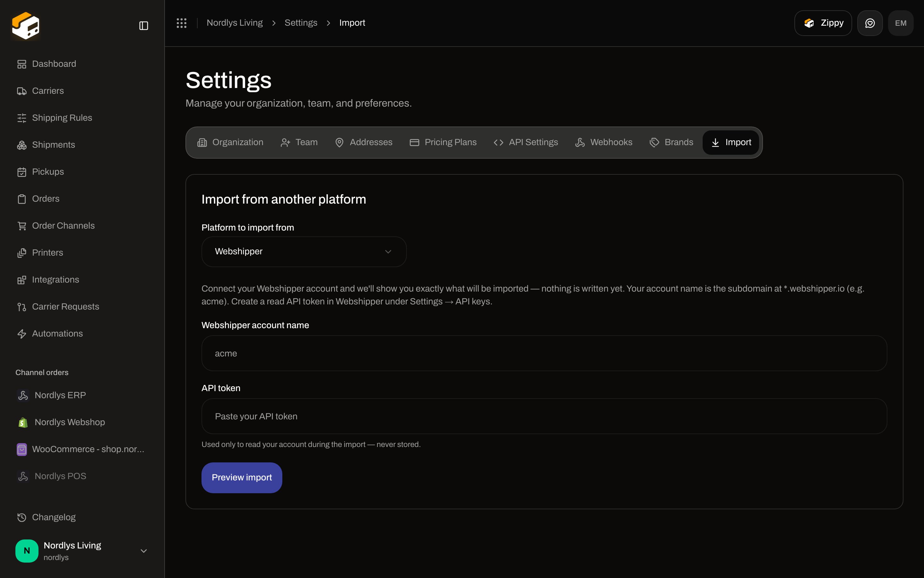Image resolution: width=924 pixels, height=578 pixels.
Task: Select the Import tab
Action: [x=731, y=142]
